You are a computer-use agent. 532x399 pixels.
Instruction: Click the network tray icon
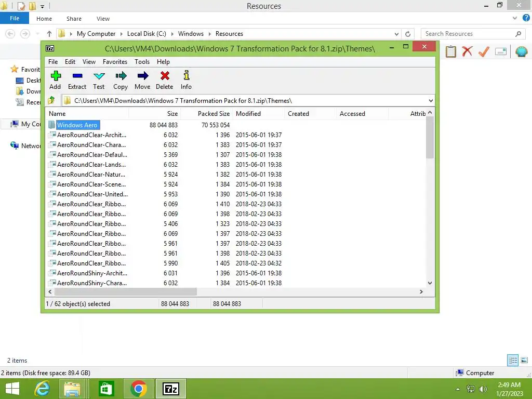[471, 389]
